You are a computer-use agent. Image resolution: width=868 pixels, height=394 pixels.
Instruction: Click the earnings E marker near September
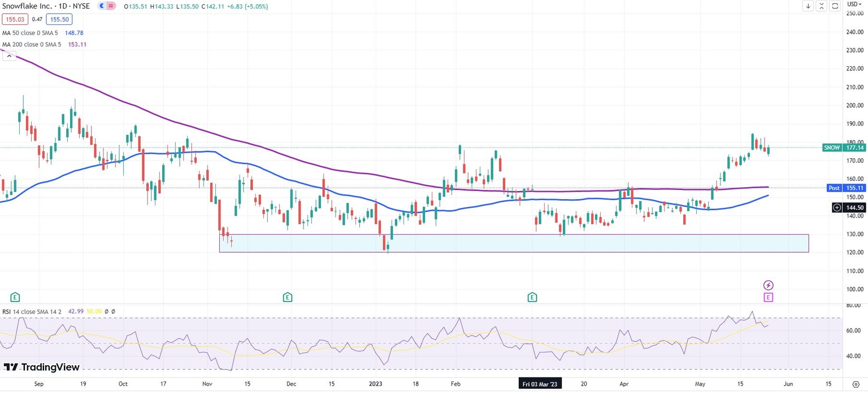point(15,297)
